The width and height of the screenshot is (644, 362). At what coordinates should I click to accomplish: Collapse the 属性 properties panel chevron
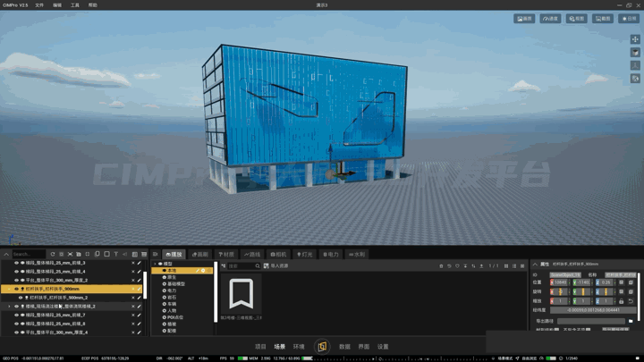pos(535,264)
